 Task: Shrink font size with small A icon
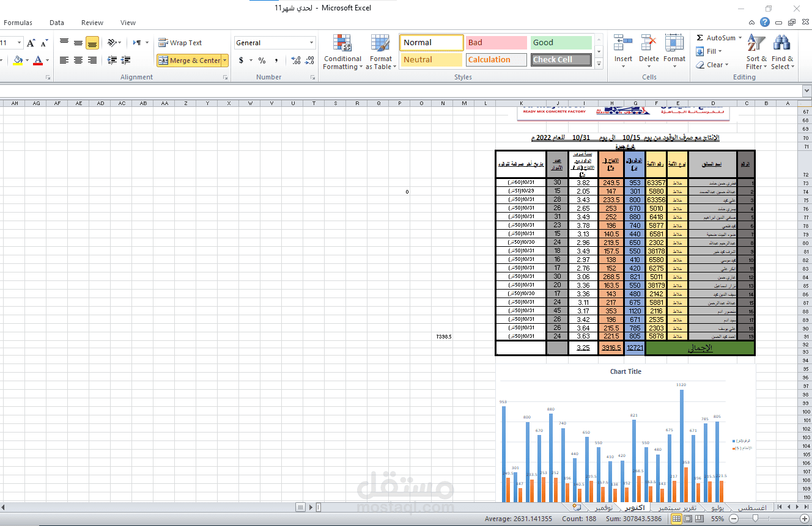click(x=44, y=43)
